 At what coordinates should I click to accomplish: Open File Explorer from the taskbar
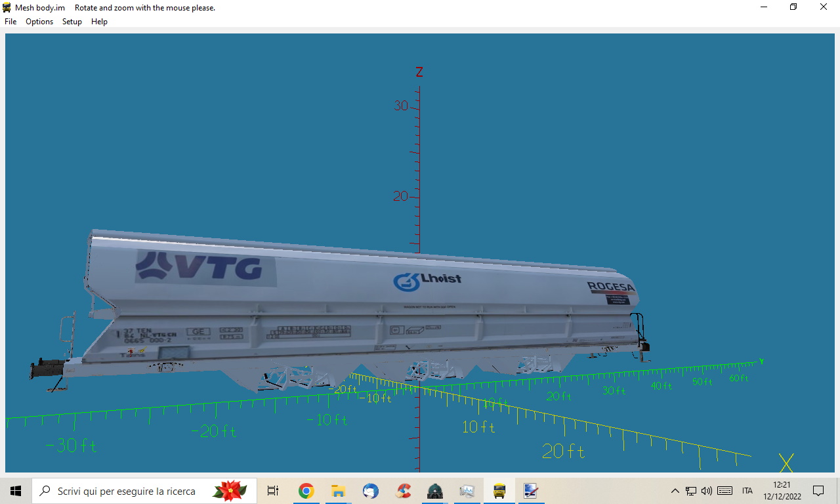[338, 491]
